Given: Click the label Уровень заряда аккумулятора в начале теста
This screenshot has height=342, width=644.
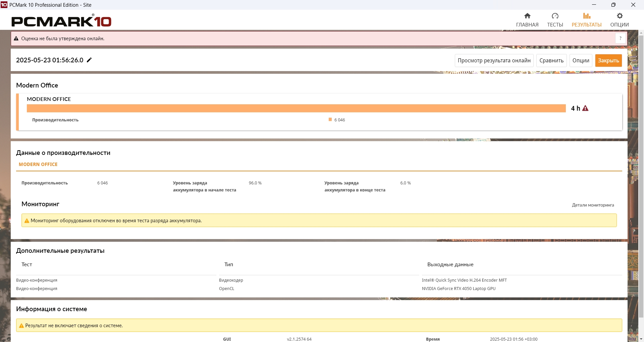Looking at the screenshot, I should coord(205,186).
